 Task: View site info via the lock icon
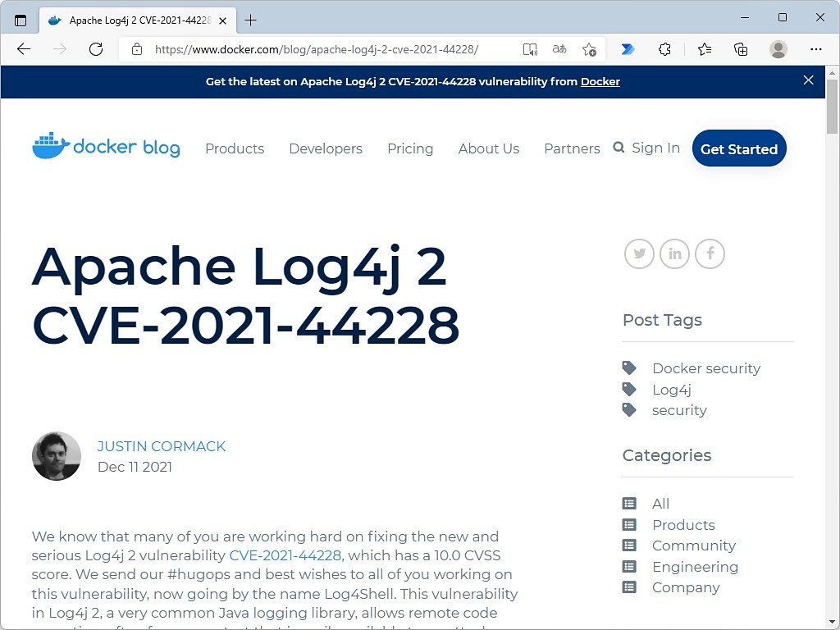click(x=137, y=49)
